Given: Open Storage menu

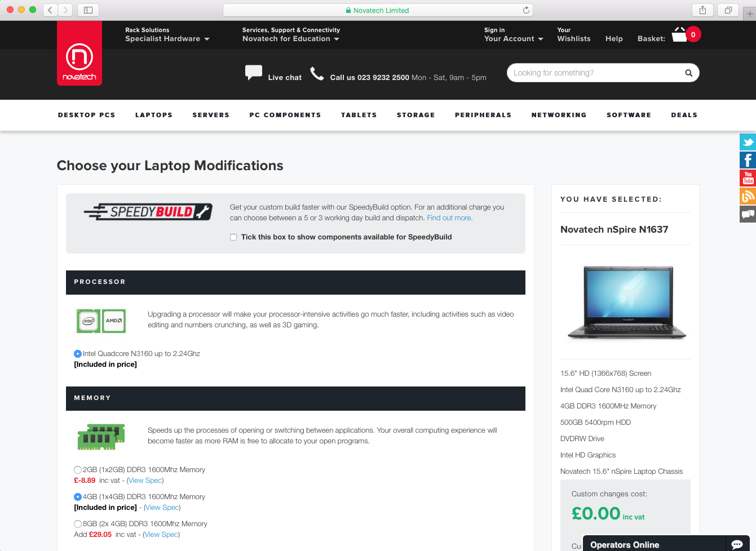Looking at the screenshot, I should (x=416, y=115).
